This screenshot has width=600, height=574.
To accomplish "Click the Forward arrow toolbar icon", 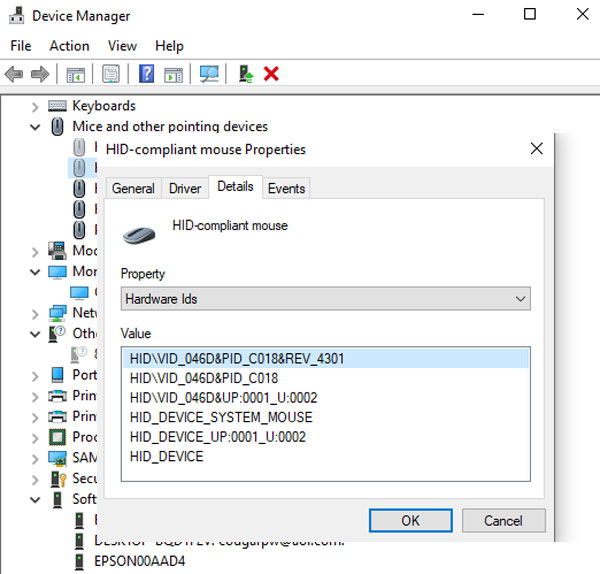I will (40, 74).
